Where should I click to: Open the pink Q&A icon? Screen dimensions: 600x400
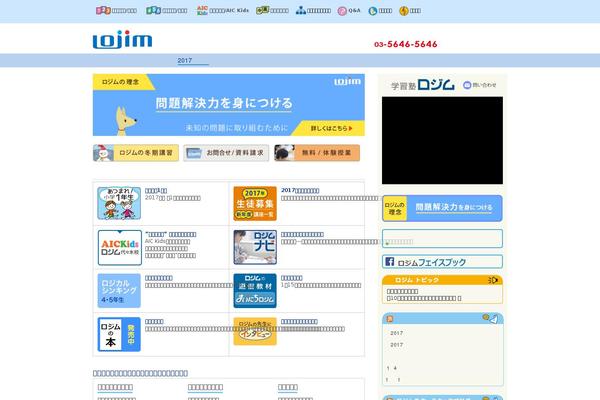pyautogui.click(x=342, y=11)
